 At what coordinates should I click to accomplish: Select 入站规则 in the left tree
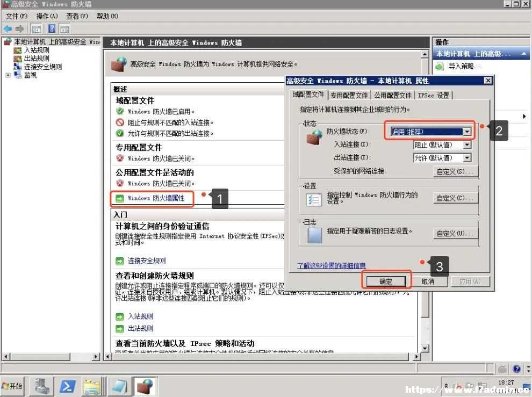point(37,50)
